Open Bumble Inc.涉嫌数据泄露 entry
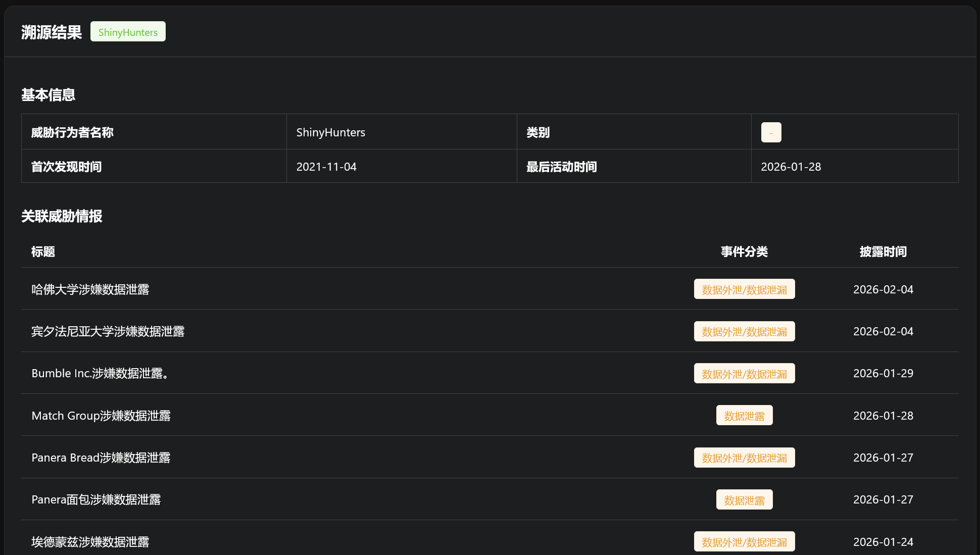The image size is (980, 555). pyautogui.click(x=100, y=373)
